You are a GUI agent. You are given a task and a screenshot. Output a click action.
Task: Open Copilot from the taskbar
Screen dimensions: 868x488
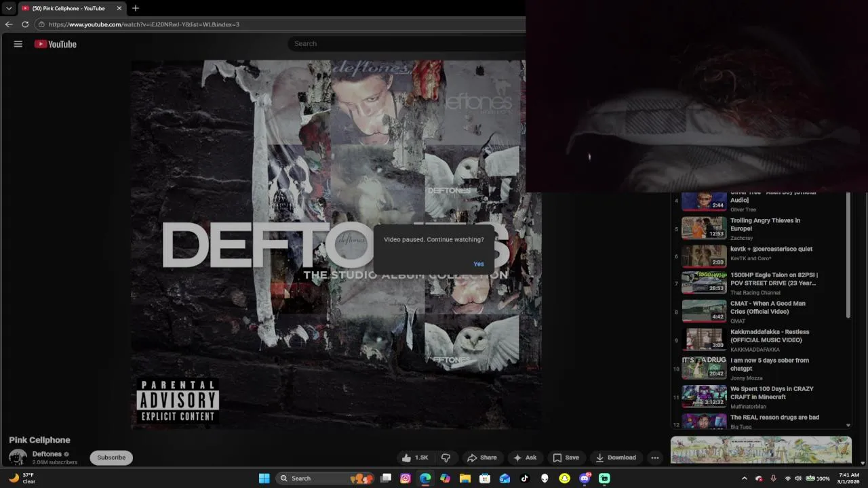coord(445,479)
